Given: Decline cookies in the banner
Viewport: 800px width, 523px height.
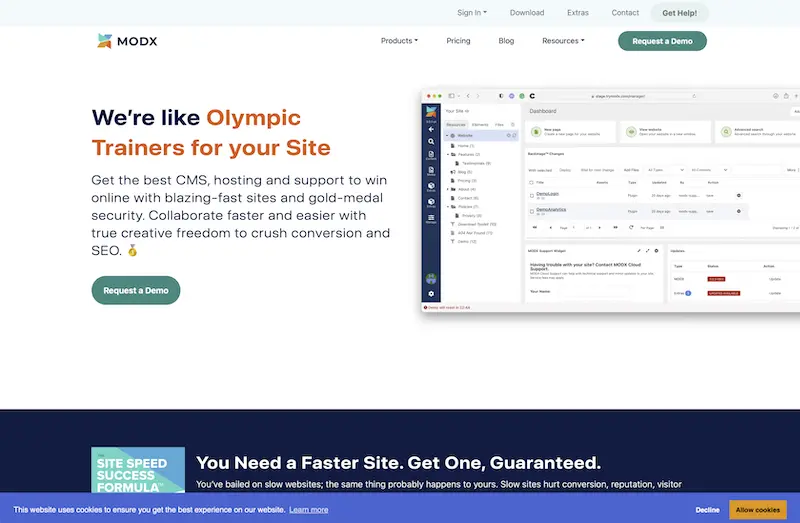Looking at the screenshot, I should coord(707,510).
